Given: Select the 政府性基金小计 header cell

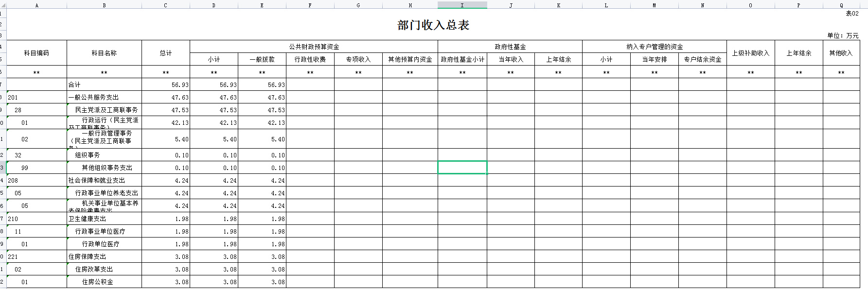Looking at the screenshot, I should (462, 59).
